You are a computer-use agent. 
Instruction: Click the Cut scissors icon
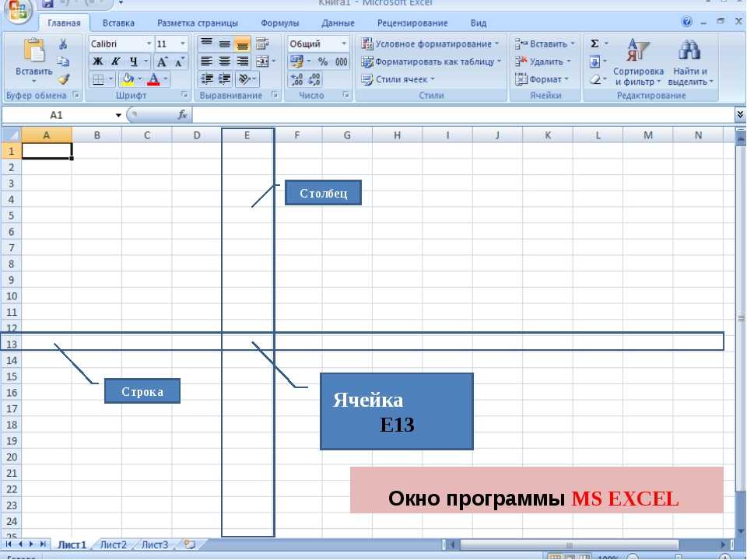coord(63,44)
